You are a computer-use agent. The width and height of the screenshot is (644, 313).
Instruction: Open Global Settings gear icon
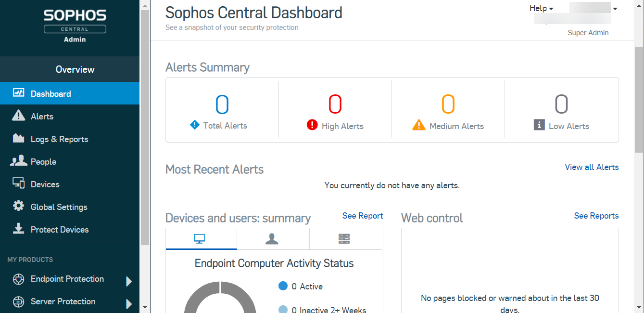click(18, 206)
